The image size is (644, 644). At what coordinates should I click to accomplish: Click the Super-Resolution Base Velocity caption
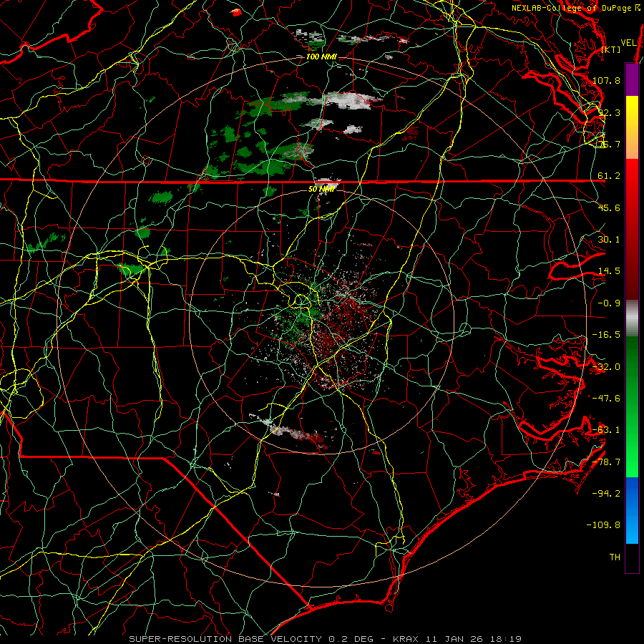326,639
